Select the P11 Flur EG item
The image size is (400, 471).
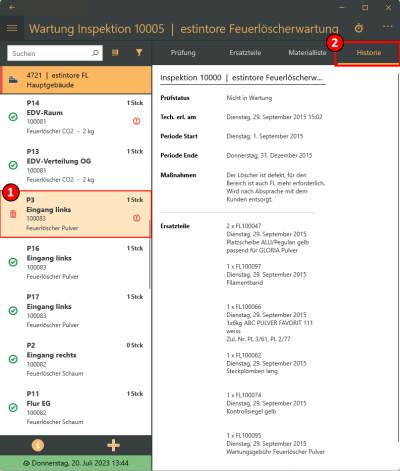pos(75,407)
